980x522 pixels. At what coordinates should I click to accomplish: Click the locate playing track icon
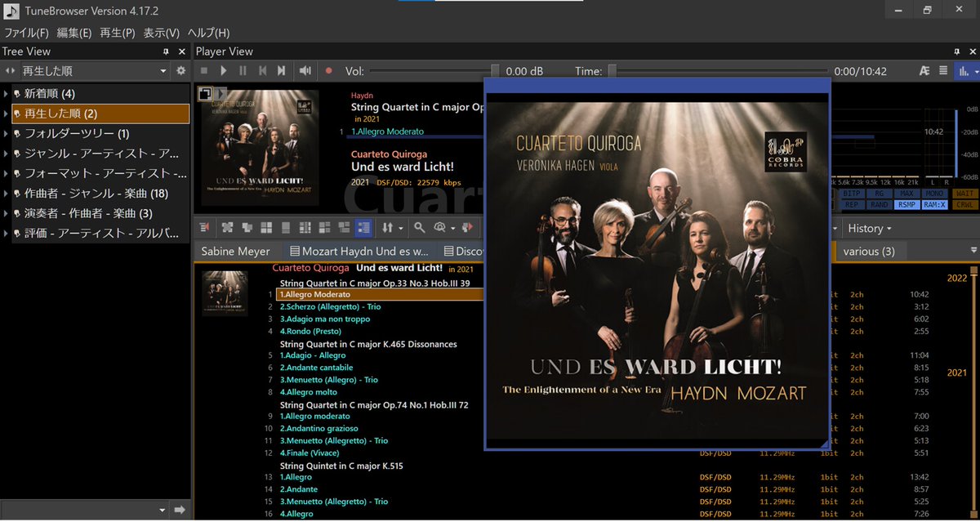pos(204,227)
